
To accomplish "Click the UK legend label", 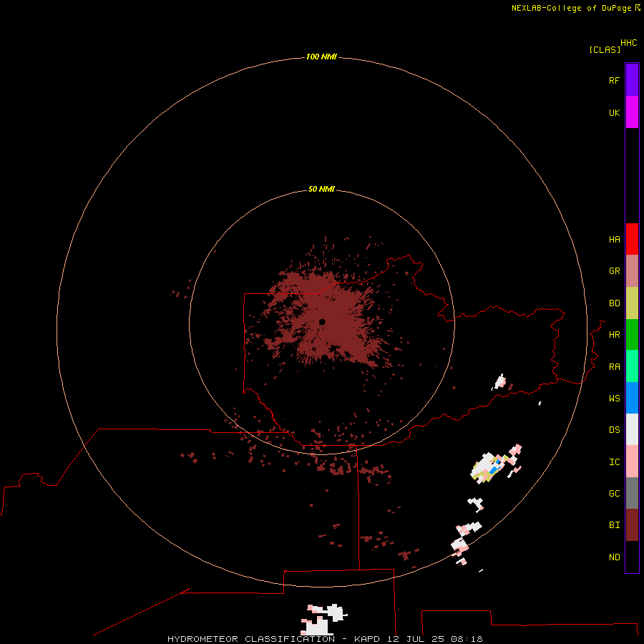I will (x=614, y=113).
